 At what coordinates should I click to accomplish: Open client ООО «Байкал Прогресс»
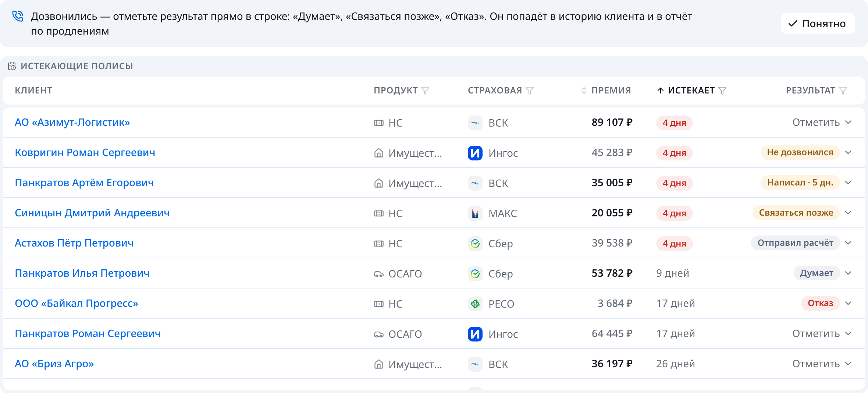(x=77, y=304)
